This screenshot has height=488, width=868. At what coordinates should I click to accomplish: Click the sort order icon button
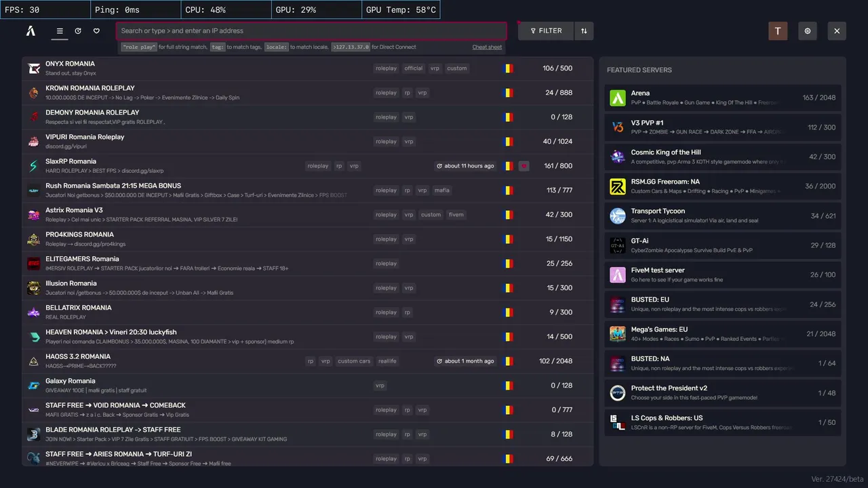(x=584, y=30)
